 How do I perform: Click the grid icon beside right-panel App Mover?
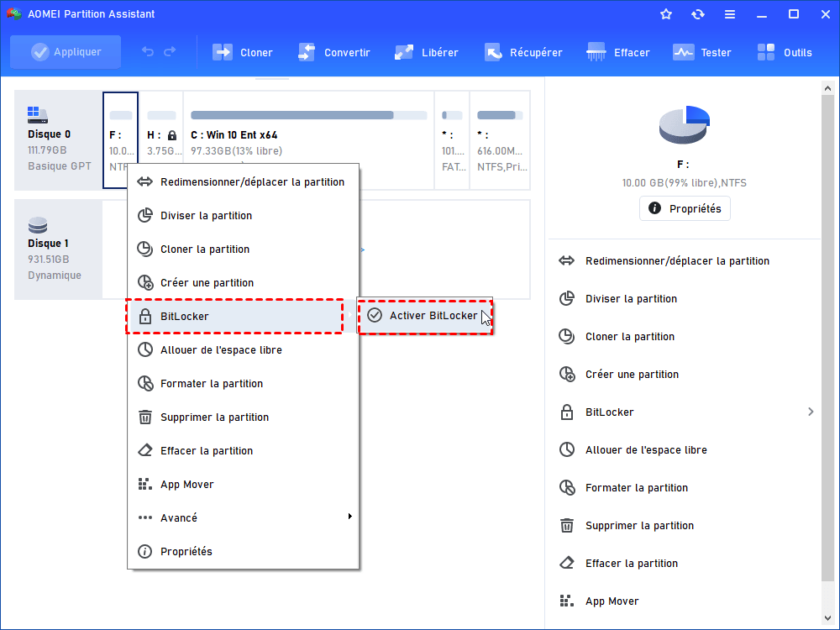(567, 601)
